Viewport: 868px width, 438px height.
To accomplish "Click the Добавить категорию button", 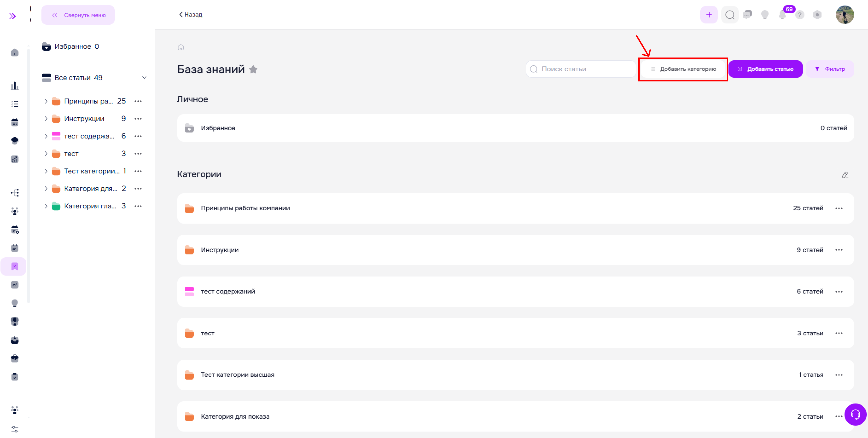I will click(x=683, y=69).
